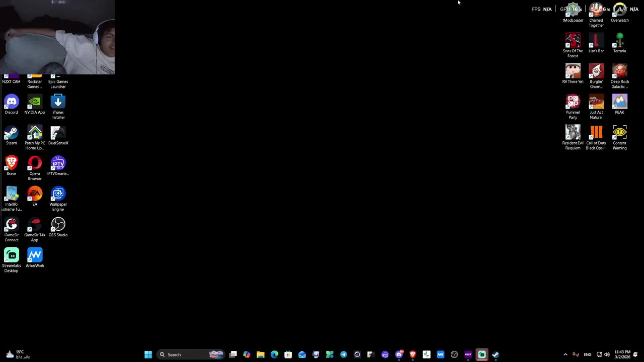Image resolution: width=644 pixels, height=362 pixels.
Task: Select the Rockstar Games label
Action: [x=35, y=84]
